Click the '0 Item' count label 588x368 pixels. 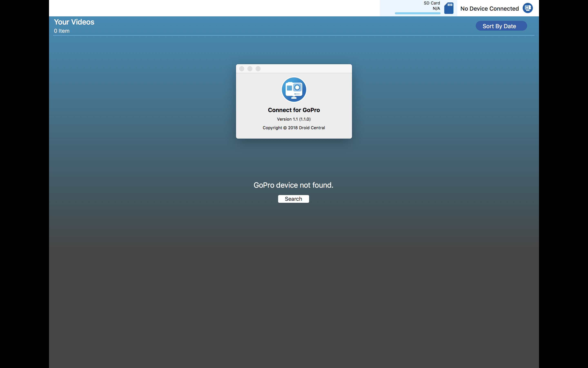click(x=62, y=31)
